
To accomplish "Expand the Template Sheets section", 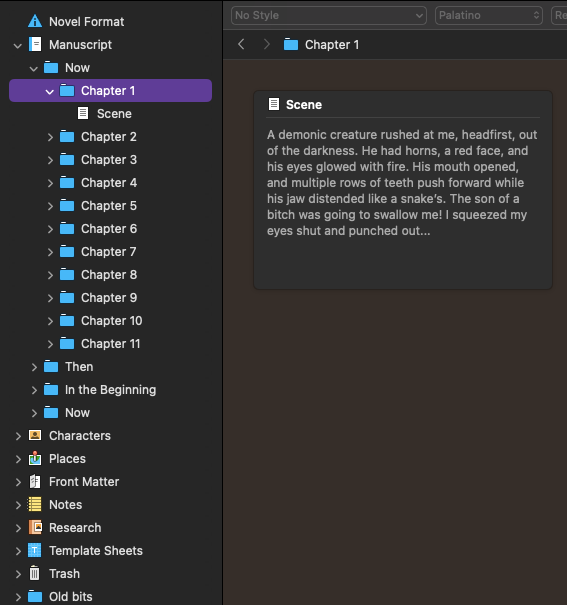I will pyautogui.click(x=18, y=551).
